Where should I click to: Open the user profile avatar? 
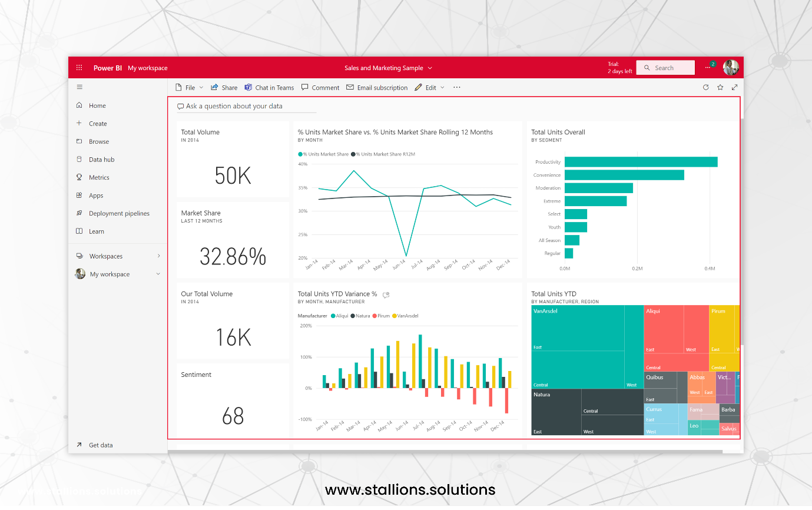(731, 68)
